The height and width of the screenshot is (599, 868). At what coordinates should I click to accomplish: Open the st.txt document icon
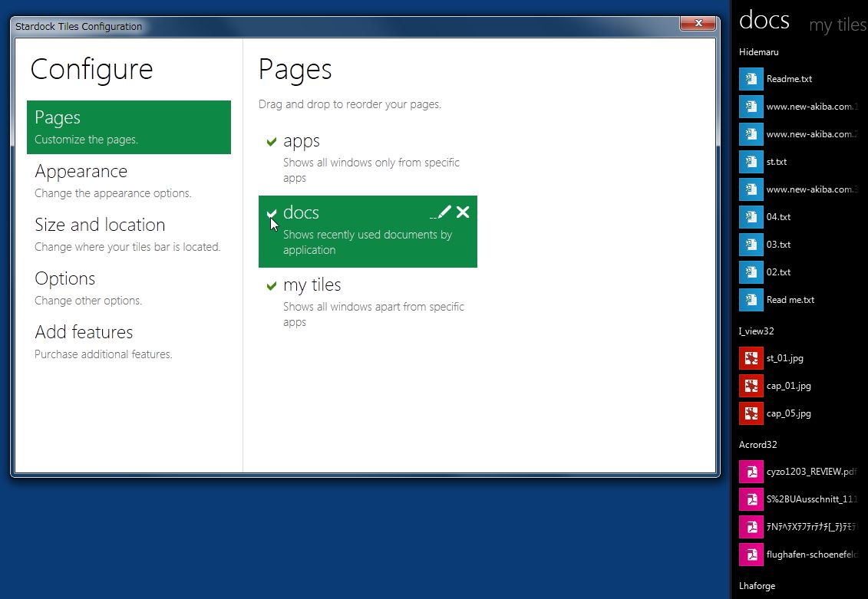point(751,162)
